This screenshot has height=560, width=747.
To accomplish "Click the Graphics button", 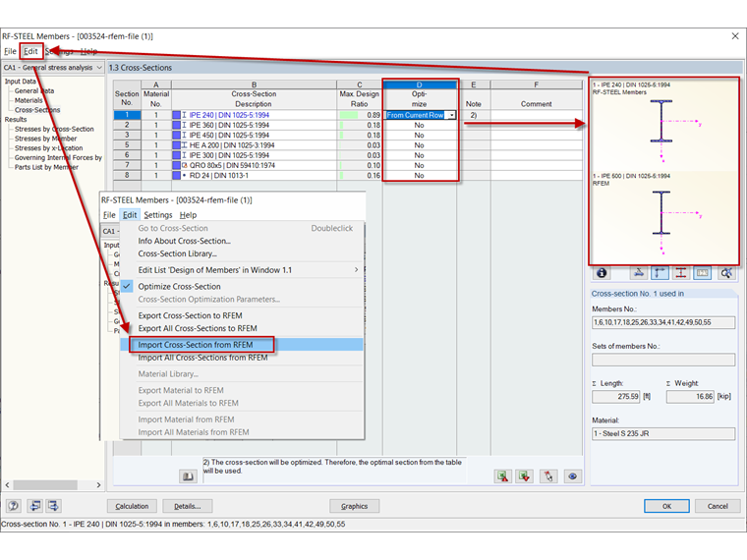I will [355, 506].
